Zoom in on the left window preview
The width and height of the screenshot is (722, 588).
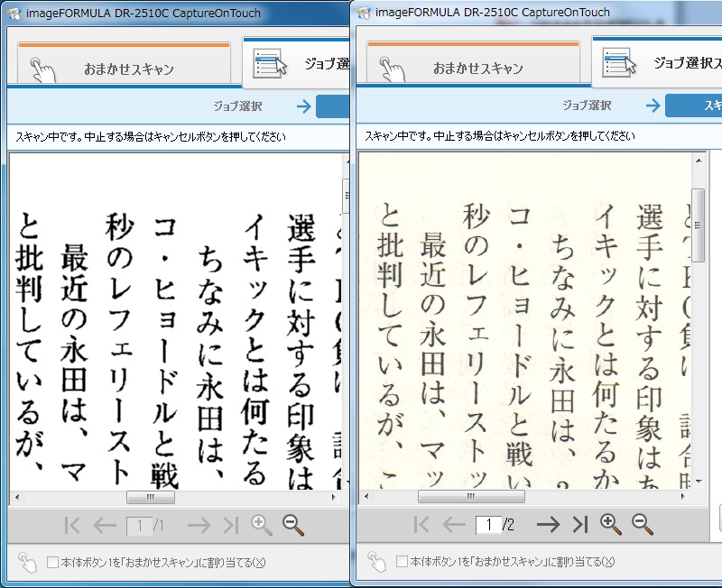coord(262,525)
